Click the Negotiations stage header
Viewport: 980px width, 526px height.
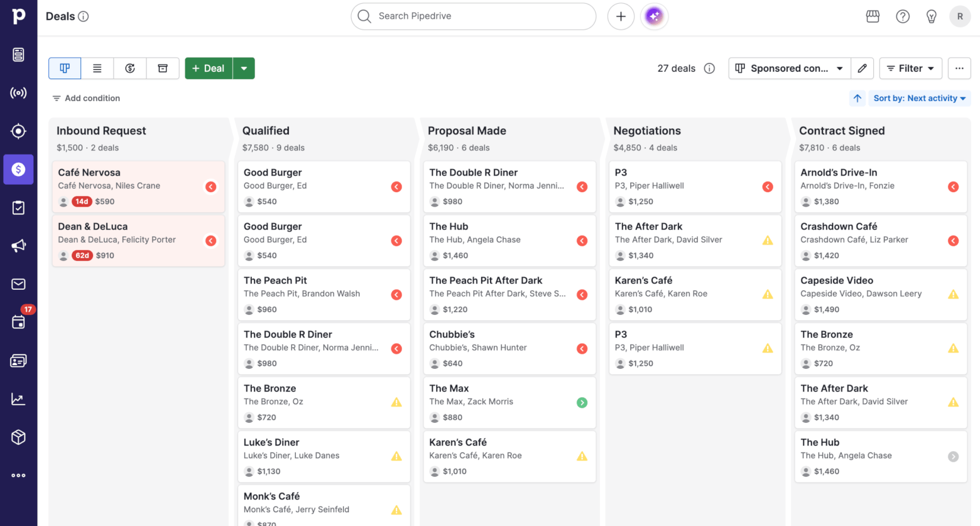point(647,131)
